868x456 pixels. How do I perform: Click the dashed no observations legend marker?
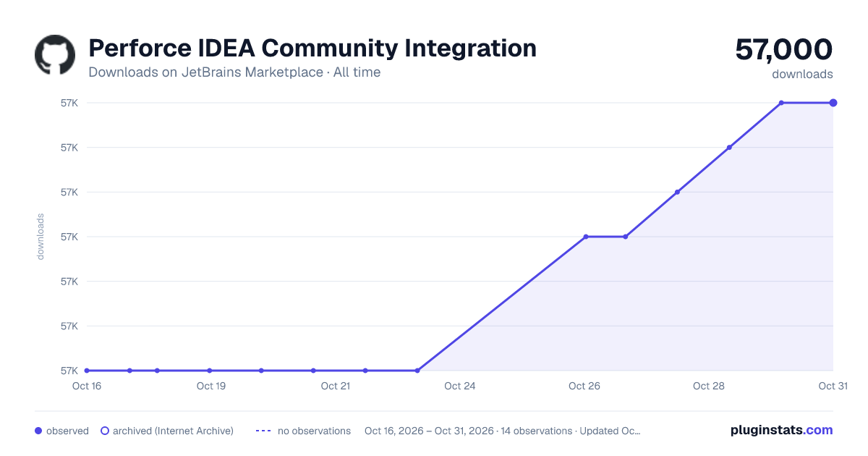click(263, 431)
